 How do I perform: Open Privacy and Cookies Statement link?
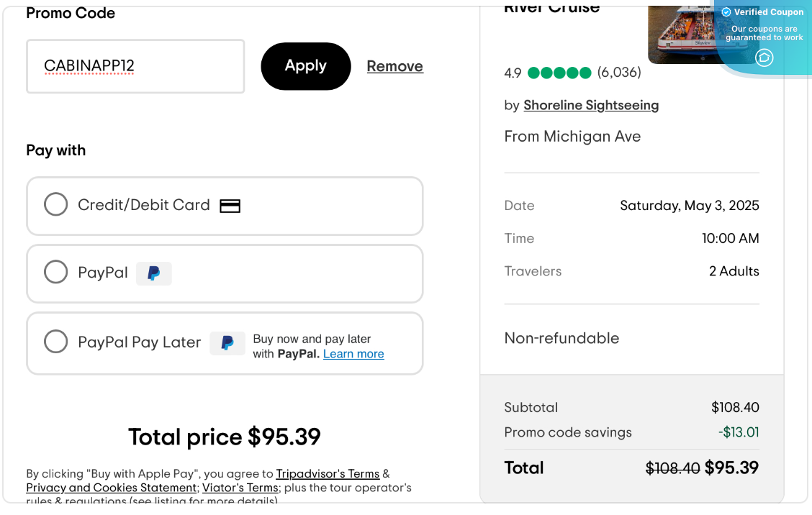pyautogui.click(x=111, y=488)
